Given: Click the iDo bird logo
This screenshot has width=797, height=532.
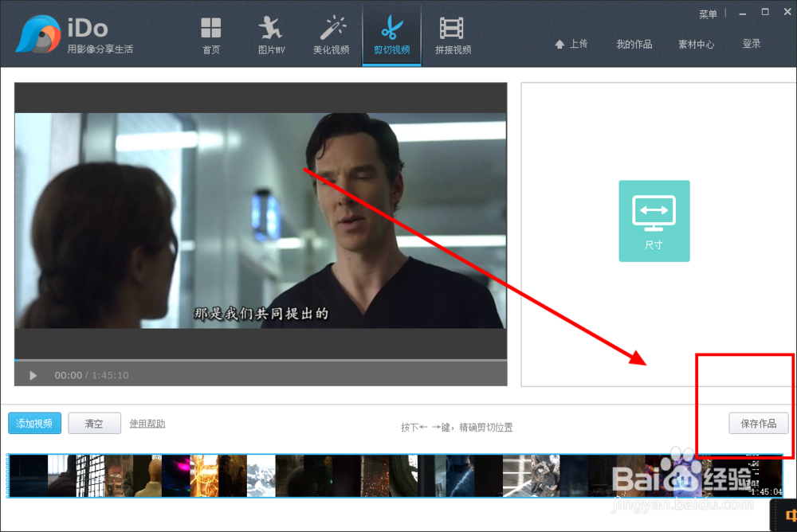Looking at the screenshot, I should [38, 34].
